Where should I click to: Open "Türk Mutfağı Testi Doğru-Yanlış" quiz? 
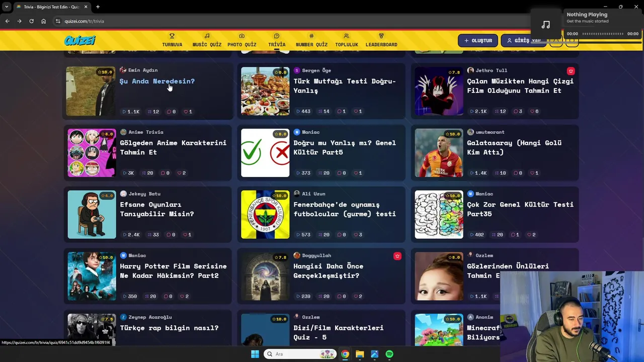coord(345,85)
